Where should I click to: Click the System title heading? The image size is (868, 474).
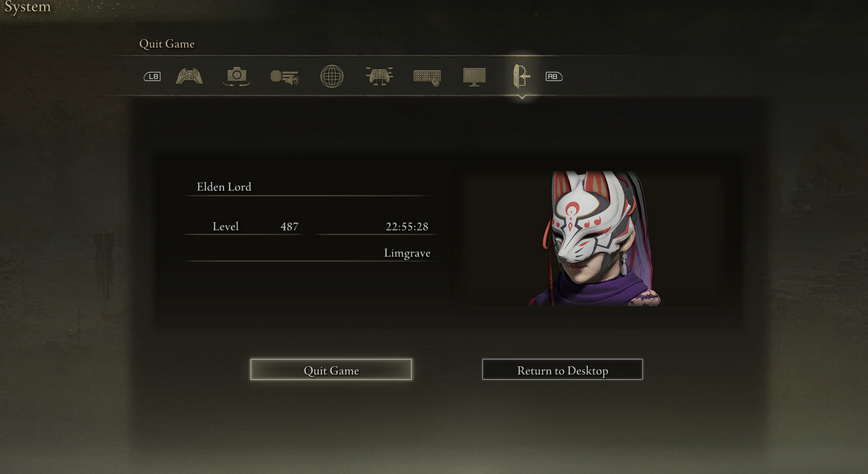pyautogui.click(x=27, y=8)
